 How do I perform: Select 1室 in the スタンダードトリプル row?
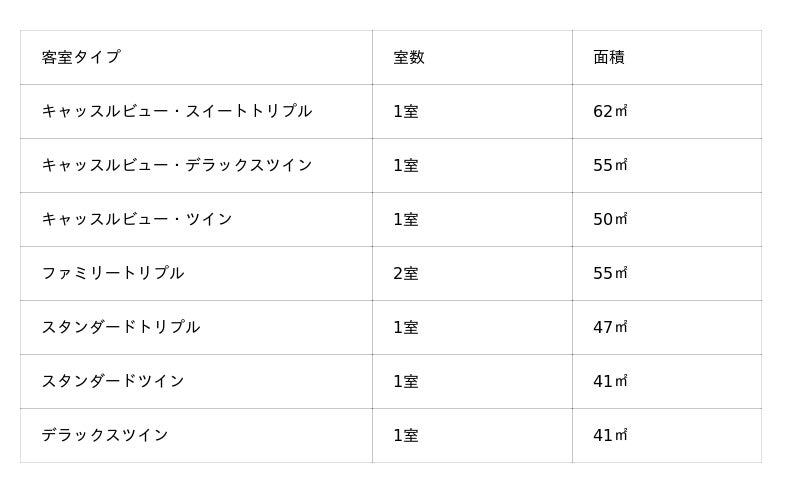[406, 327]
